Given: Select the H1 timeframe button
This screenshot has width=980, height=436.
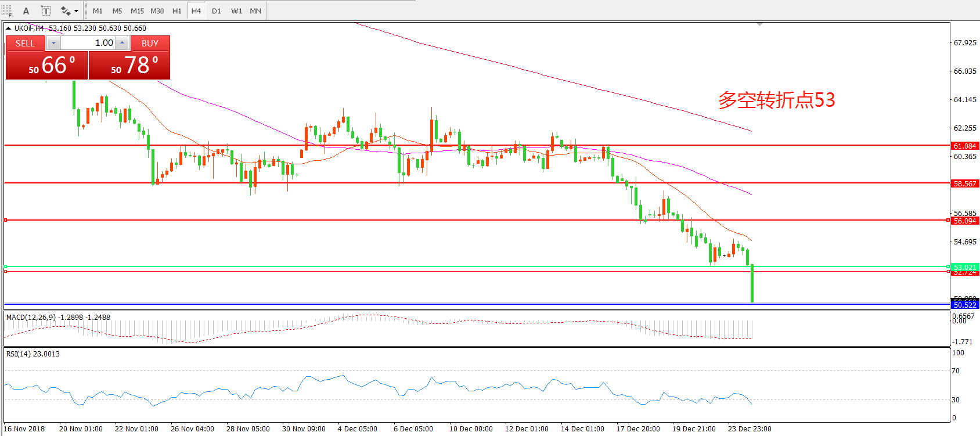Looking at the screenshot, I should click(x=177, y=11).
